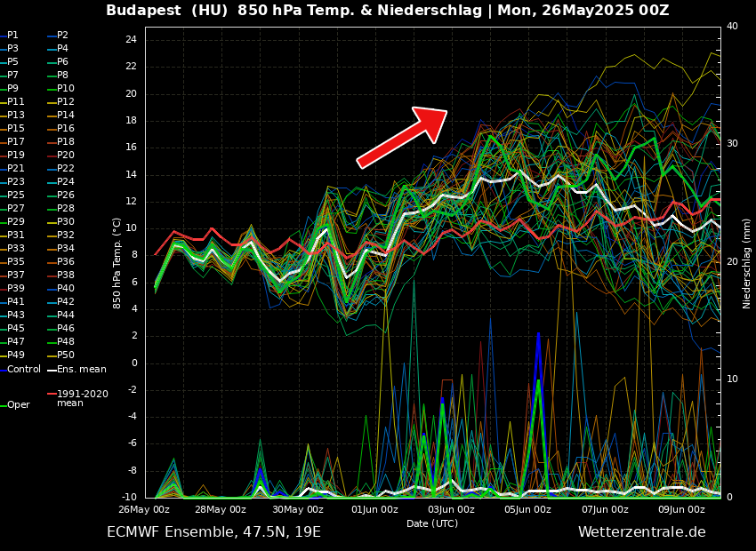Click the P10 legend entry
Viewport: 756px width, 551px height.
point(66,89)
